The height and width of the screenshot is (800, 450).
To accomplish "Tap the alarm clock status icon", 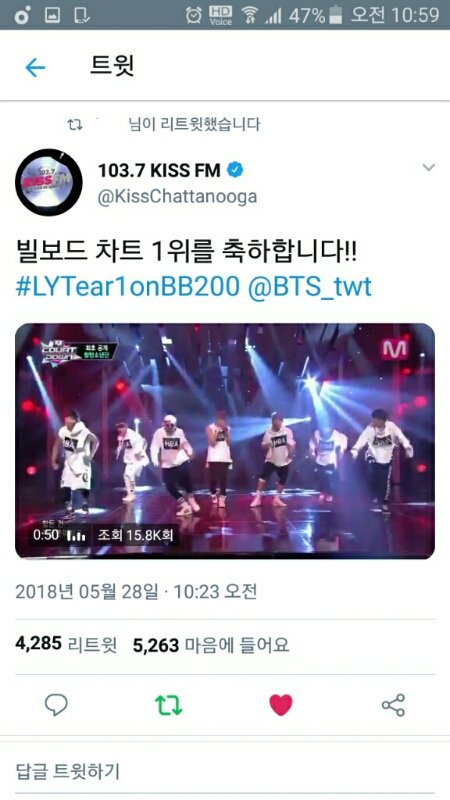I will click(194, 15).
